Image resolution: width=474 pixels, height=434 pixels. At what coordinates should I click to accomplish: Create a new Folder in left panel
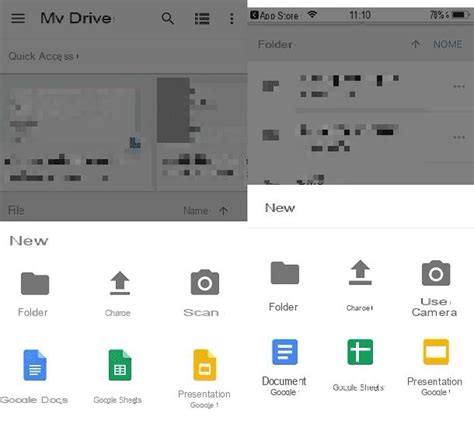(x=35, y=294)
